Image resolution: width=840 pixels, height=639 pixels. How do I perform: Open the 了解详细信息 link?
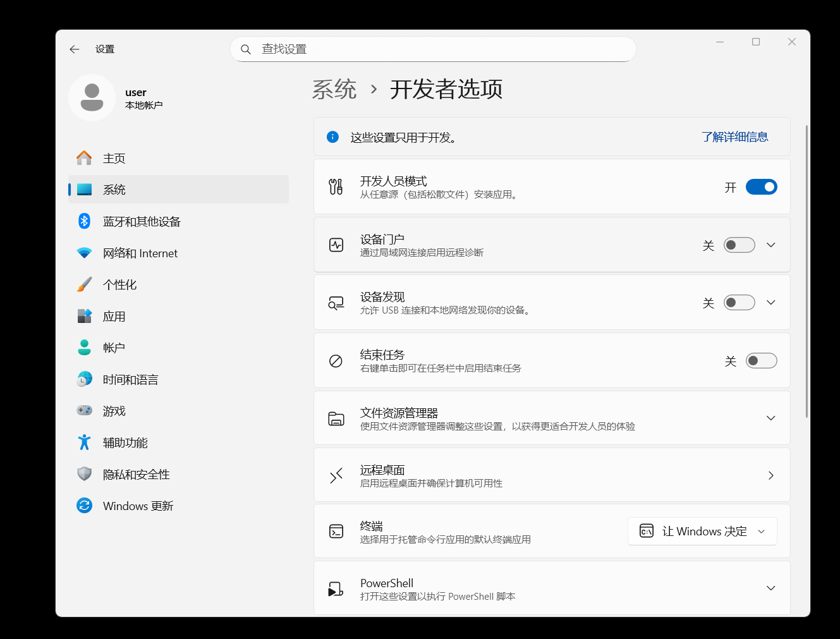735,137
